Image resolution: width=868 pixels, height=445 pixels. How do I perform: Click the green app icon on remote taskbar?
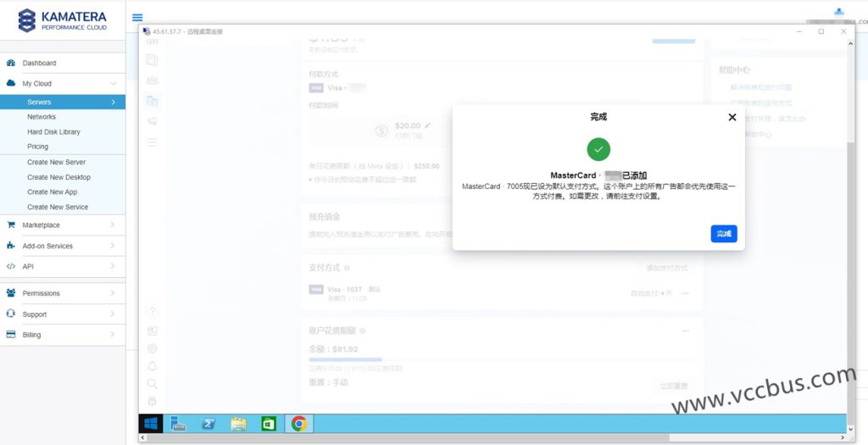pos(268,424)
